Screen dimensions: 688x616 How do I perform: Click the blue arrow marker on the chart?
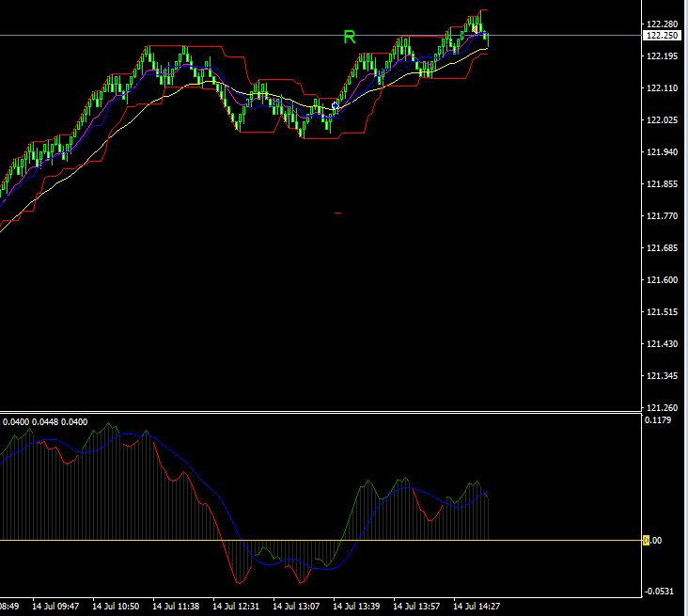[x=336, y=106]
